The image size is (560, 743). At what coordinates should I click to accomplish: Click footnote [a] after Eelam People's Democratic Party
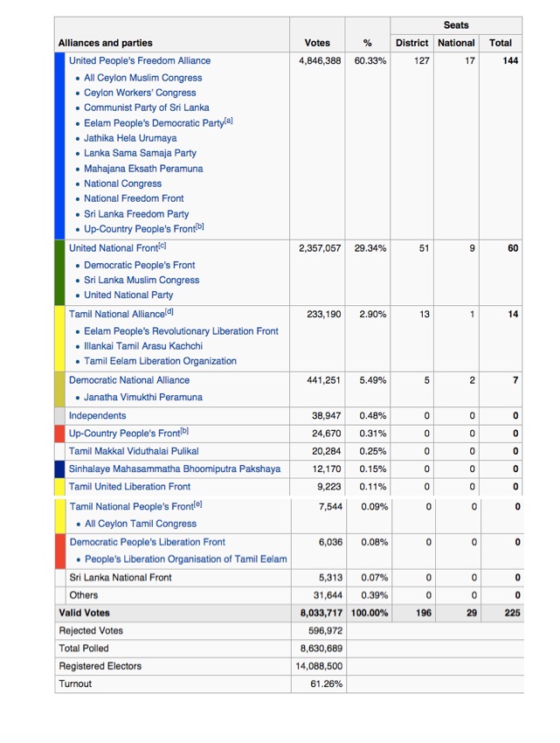[x=228, y=121]
